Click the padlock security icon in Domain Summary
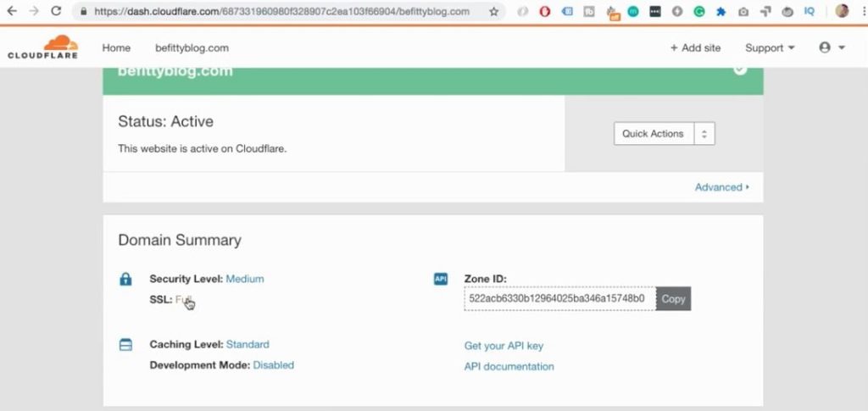This screenshot has height=411, width=868. 125,280
